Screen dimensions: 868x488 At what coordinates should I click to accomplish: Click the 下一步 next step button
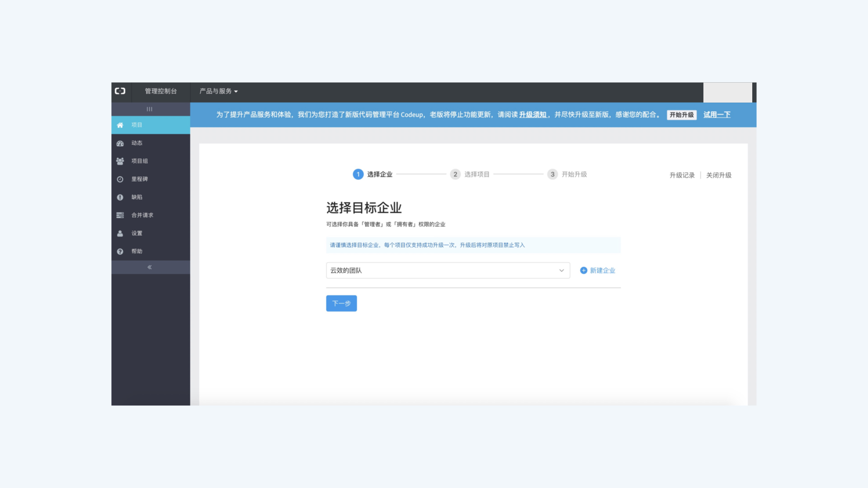click(341, 303)
